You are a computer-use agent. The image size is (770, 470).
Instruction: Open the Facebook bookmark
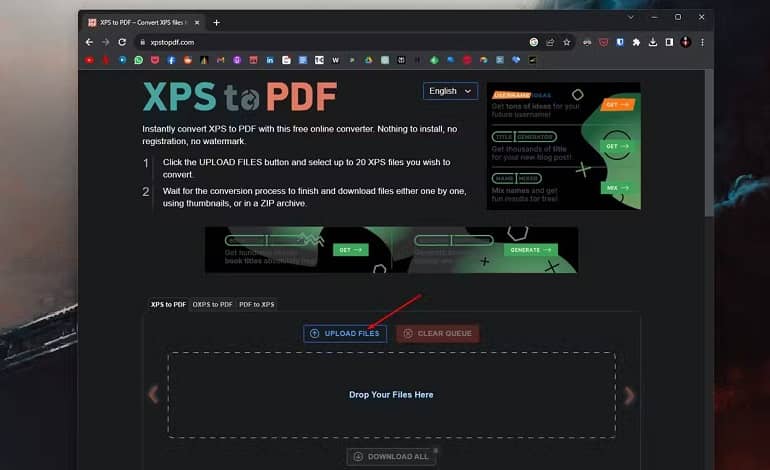[171, 60]
